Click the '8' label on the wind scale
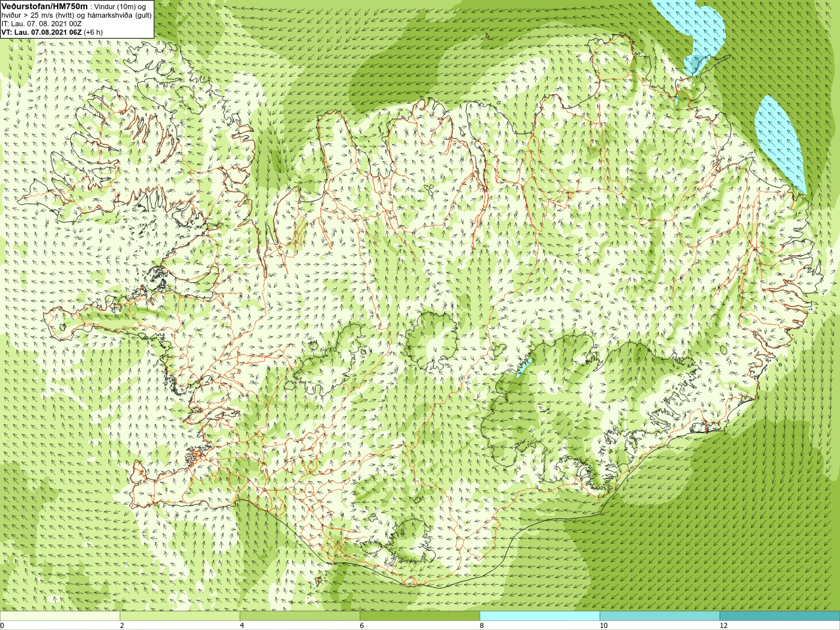The height and width of the screenshot is (630, 840). pyautogui.click(x=482, y=625)
